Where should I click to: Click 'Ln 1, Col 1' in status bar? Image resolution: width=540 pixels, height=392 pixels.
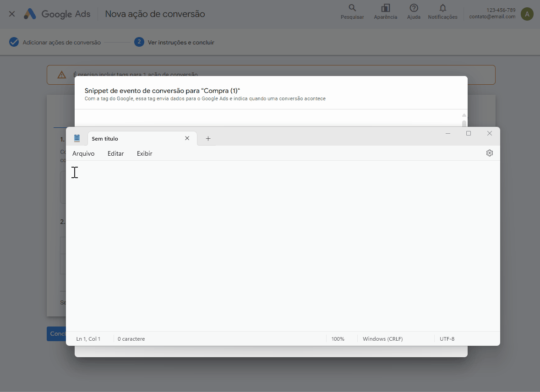88,339
